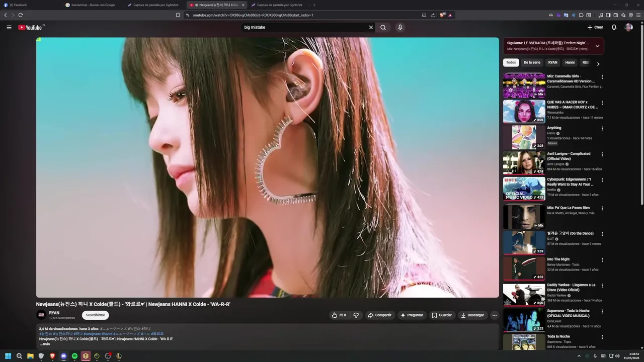644x362 pixels.
Task: Toggle the browser sidebar panel
Action: coord(608,15)
